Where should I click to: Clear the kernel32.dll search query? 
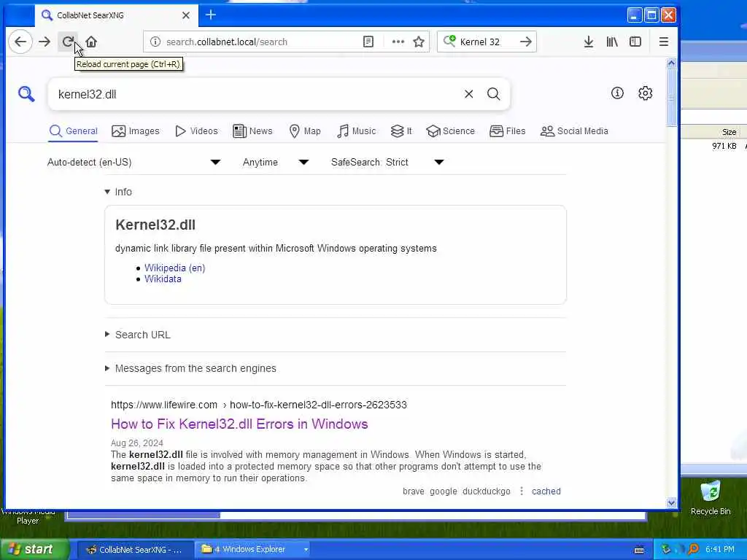(x=469, y=94)
